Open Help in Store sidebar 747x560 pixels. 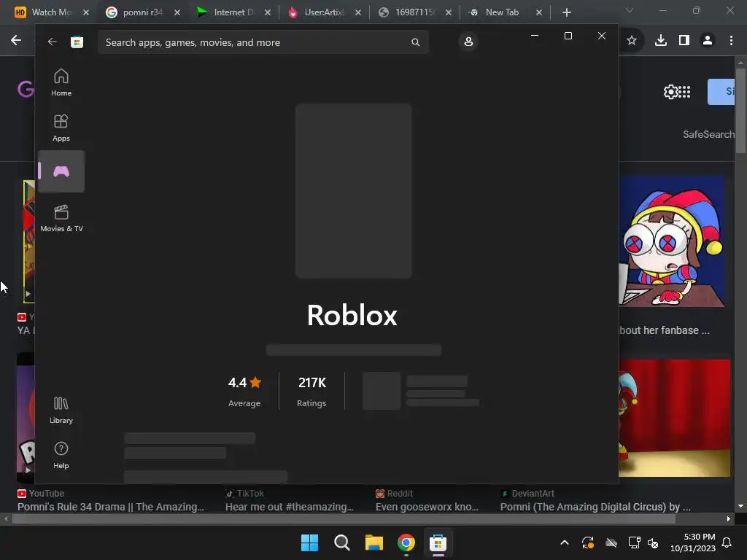(x=61, y=455)
